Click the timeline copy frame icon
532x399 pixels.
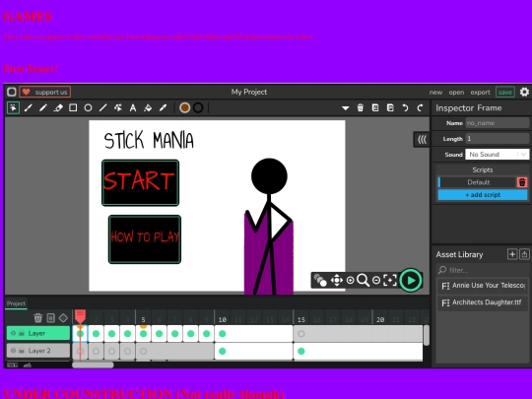pyautogui.click(x=50, y=318)
